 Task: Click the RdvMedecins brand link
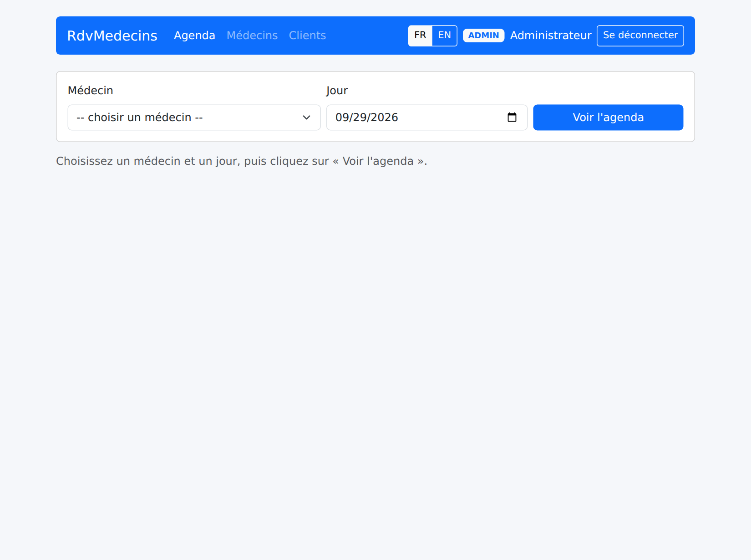coord(112,36)
